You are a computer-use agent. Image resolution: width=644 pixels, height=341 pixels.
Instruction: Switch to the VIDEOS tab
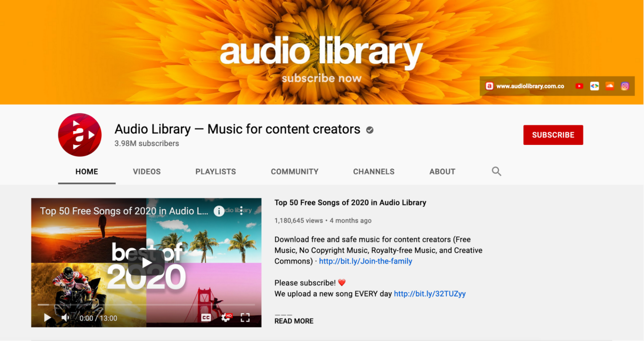click(147, 171)
